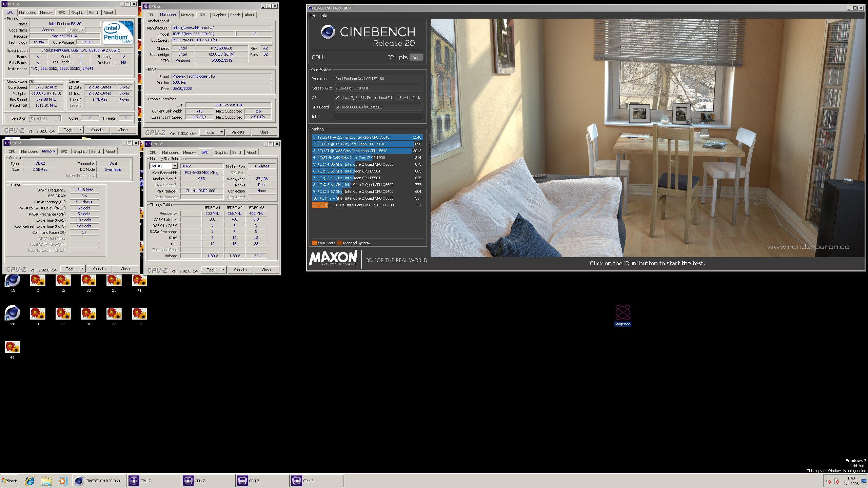
Task: Select Memory tab in CPU tab window
Action: [46, 13]
